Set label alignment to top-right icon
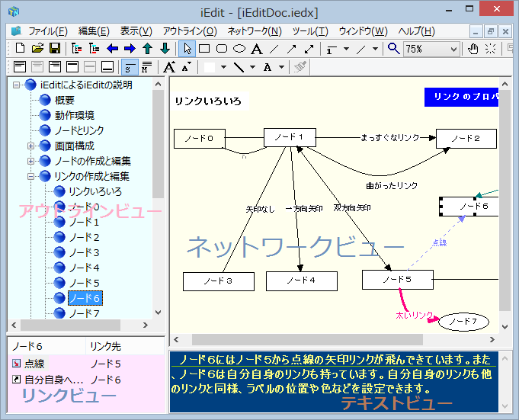 55,67
